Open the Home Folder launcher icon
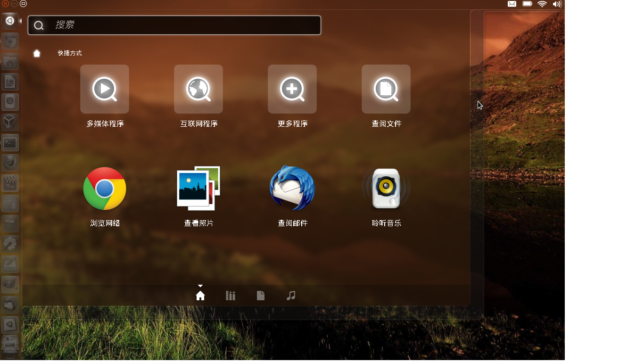 pyautogui.click(x=10, y=62)
